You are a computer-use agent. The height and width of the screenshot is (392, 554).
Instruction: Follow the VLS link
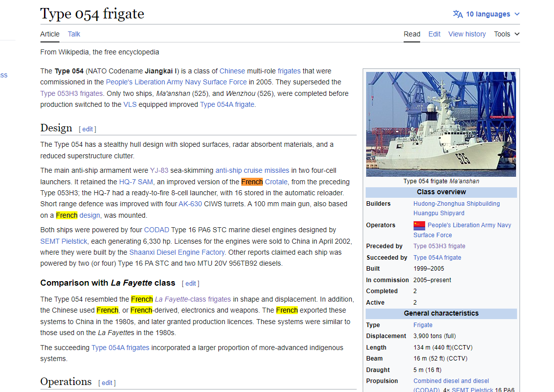(x=130, y=104)
